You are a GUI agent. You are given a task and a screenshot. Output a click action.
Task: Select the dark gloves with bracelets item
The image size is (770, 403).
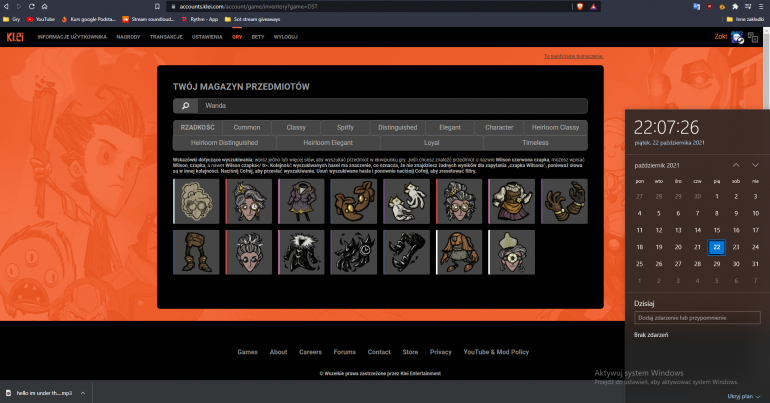(564, 201)
